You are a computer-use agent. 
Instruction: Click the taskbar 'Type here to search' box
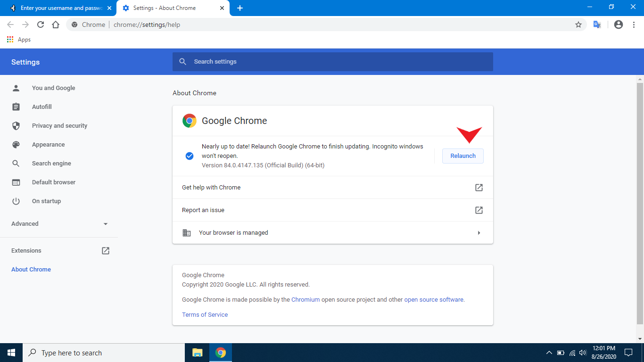point(104,353)
